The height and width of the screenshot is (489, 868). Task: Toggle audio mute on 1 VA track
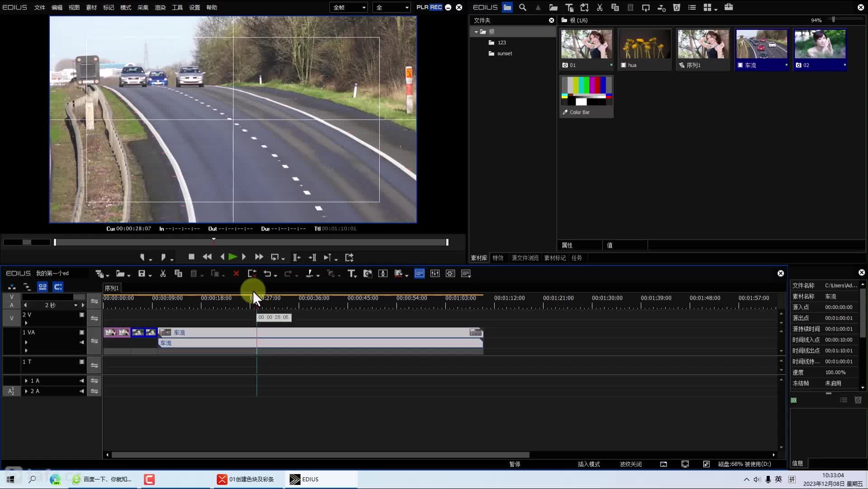point(82,342)
